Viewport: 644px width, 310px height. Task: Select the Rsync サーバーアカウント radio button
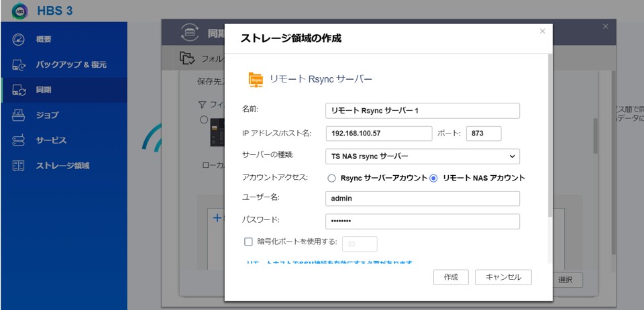pos(331,178)
